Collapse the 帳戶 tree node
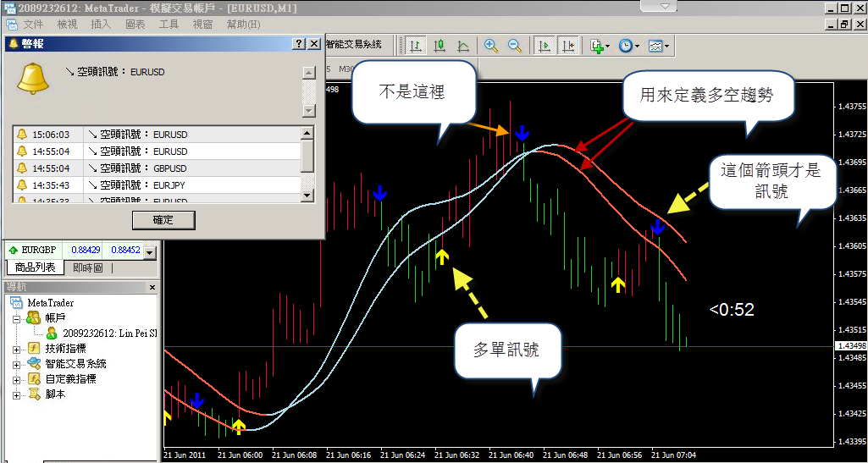 (x=16, y=318)
